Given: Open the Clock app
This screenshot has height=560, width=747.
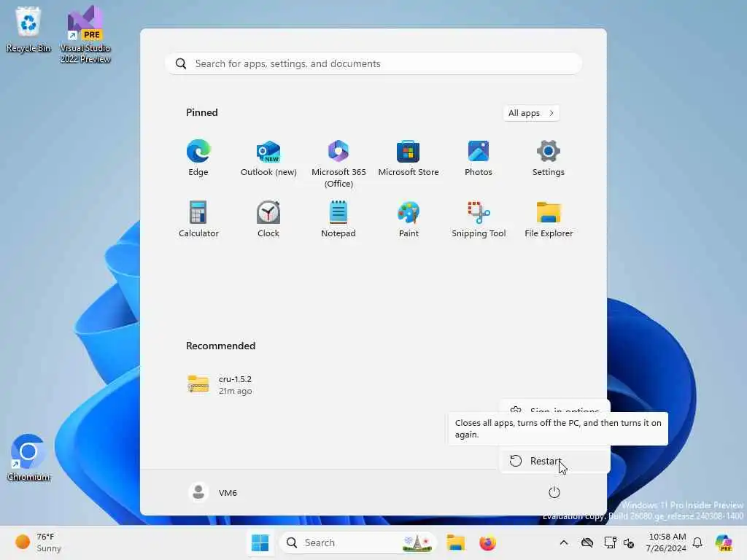Looking at the screenshot, I should pyautogui.click(x=268, y=219).
